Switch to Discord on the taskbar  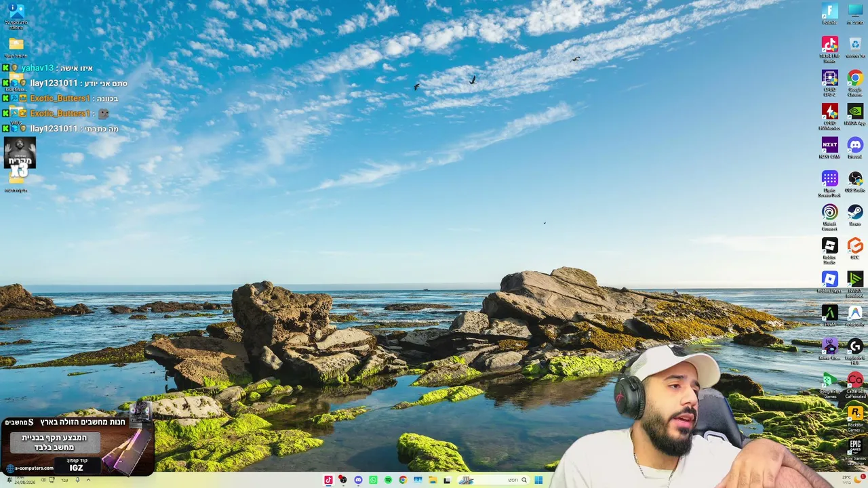click(x=358, y=480)
